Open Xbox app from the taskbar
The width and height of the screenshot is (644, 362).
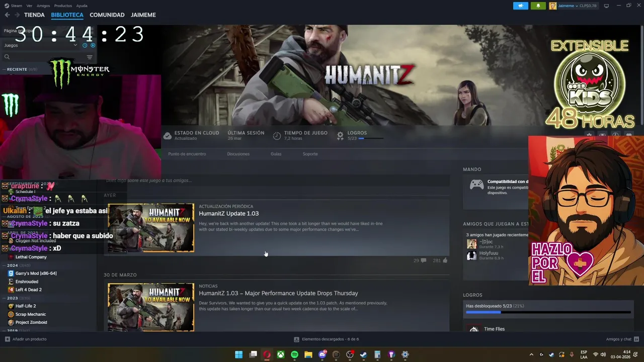[x=280, y=354]
